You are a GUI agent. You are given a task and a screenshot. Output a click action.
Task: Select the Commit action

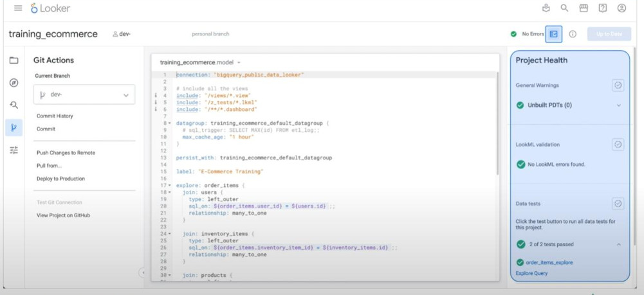coord(46,129)
